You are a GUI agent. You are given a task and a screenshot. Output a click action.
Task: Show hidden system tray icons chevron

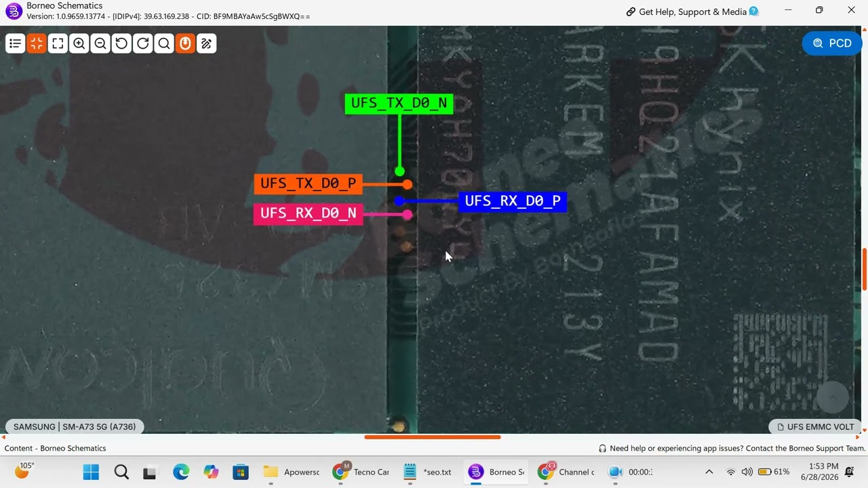709,472
